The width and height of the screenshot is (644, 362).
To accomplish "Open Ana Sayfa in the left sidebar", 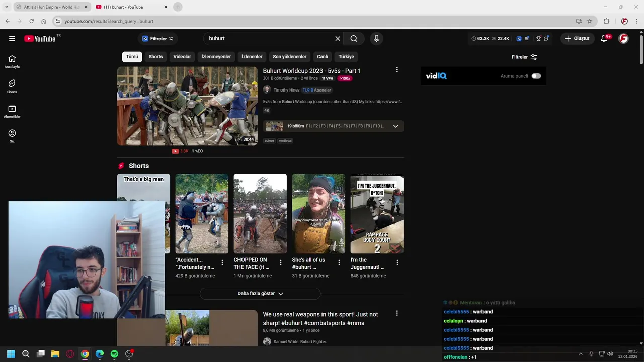I will point(12,61).
